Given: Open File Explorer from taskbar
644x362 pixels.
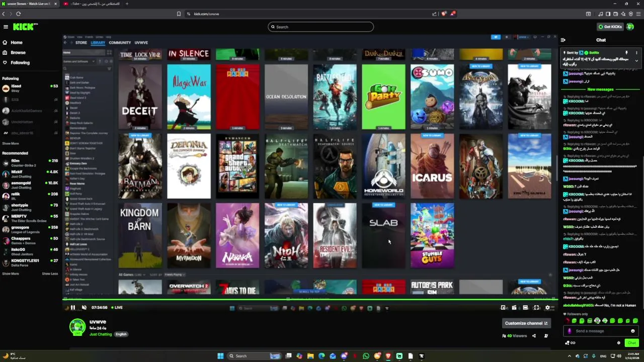Looking at the screenshot, I should (x=310, y=356).
